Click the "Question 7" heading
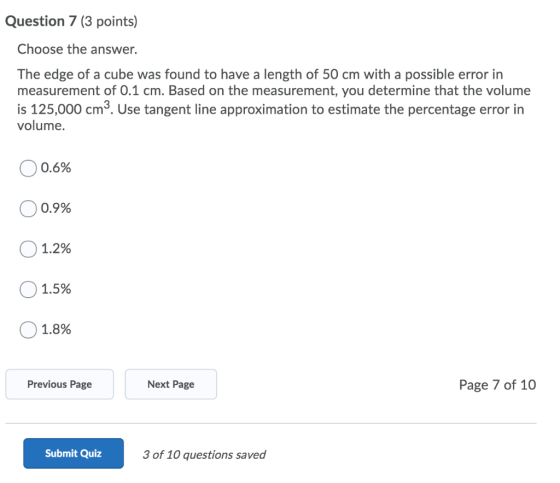Image resolution: width=560 pixels, height=483 pixels. pos(41,21)
